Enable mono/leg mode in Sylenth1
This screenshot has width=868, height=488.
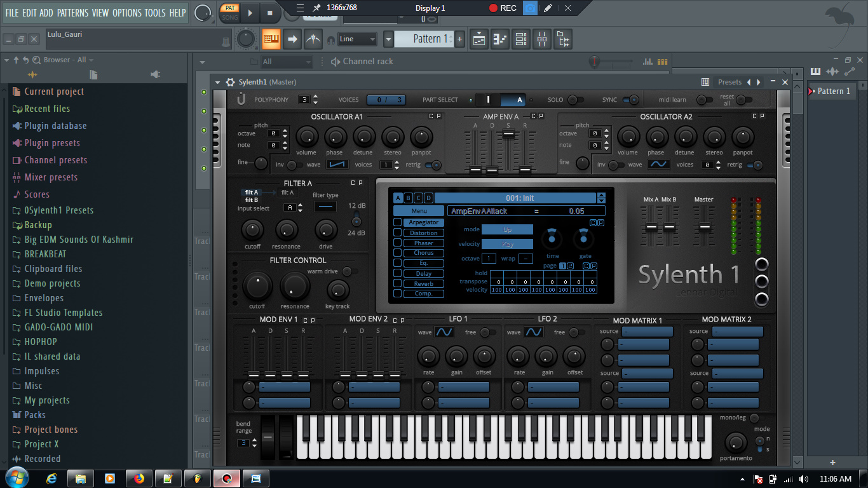click(754, 418)
